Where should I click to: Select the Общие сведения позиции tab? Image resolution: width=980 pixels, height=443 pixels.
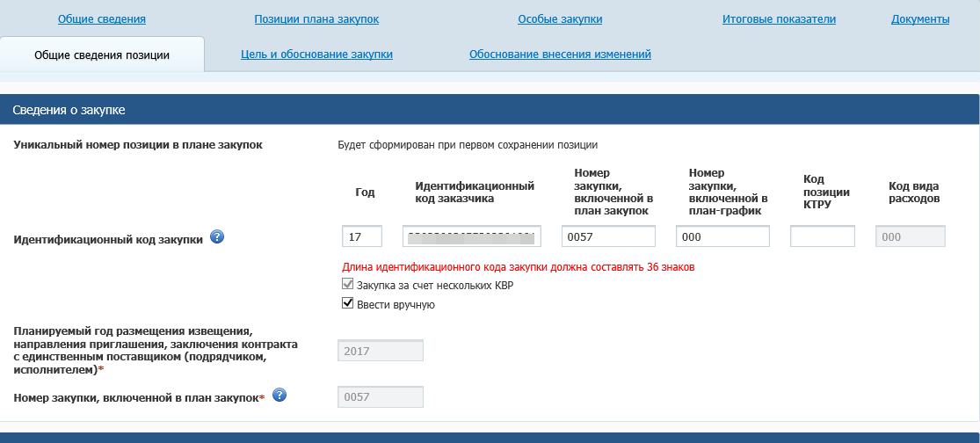[102, 54]
